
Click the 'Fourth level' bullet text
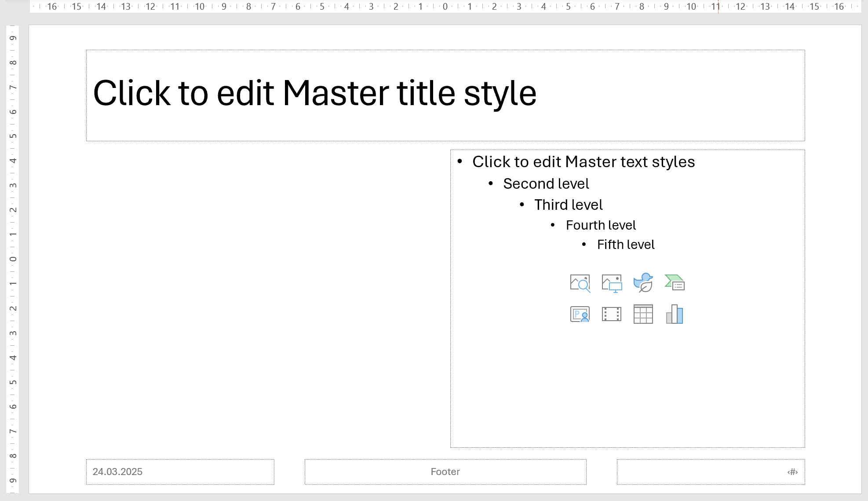(601, 225)
